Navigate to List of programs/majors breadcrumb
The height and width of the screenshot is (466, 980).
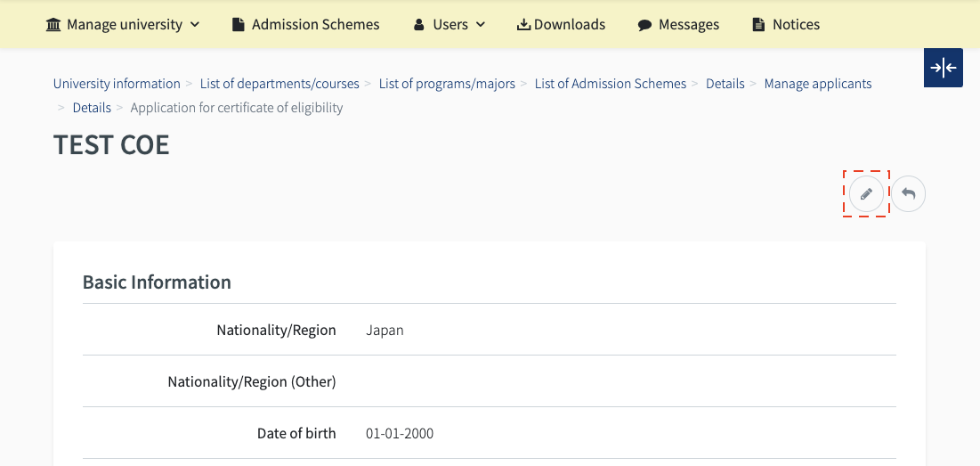[x=447, y=84]
